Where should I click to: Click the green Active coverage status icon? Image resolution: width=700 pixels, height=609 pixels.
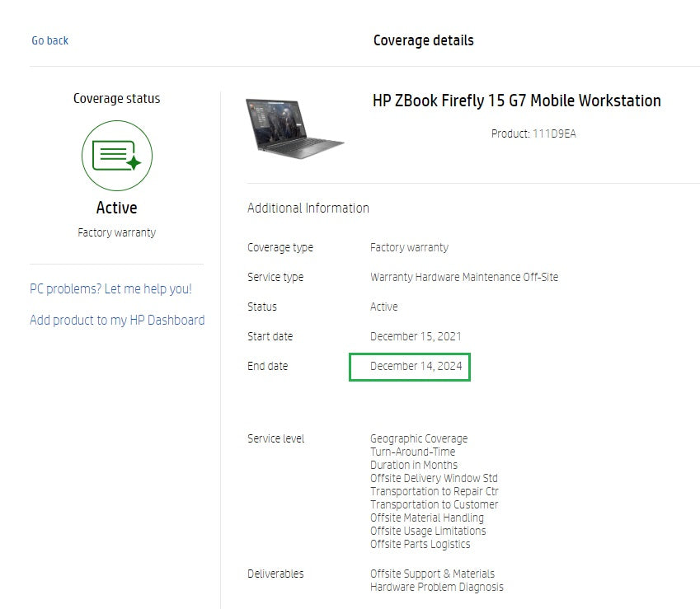[x=117, y=155]
